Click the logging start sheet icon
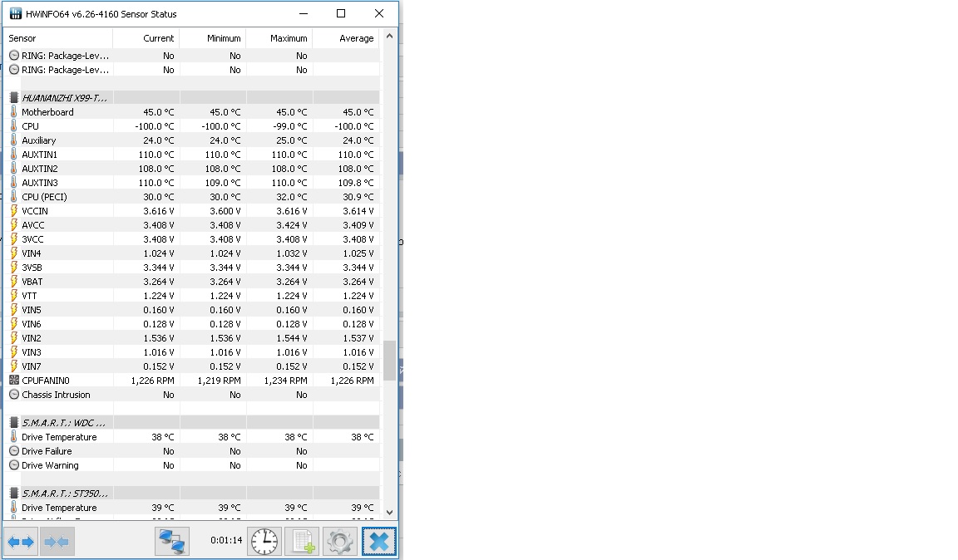 click(303, 541)
